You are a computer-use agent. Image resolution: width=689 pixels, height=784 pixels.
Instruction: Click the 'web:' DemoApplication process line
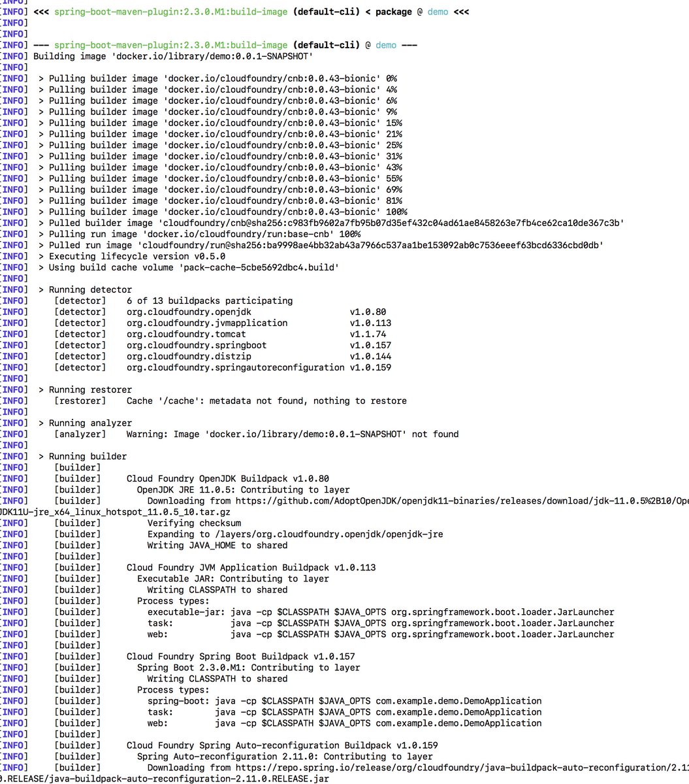[x=345, y=723]
